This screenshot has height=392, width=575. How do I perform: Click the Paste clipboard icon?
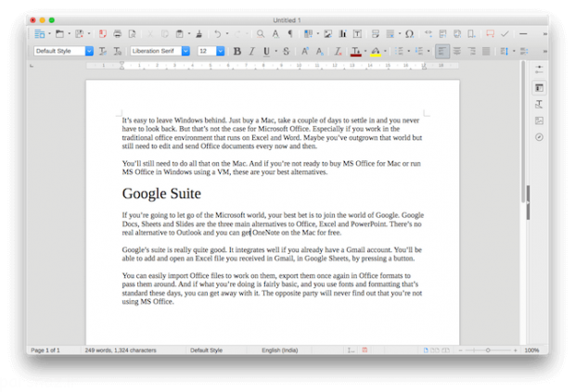(179, 34)
